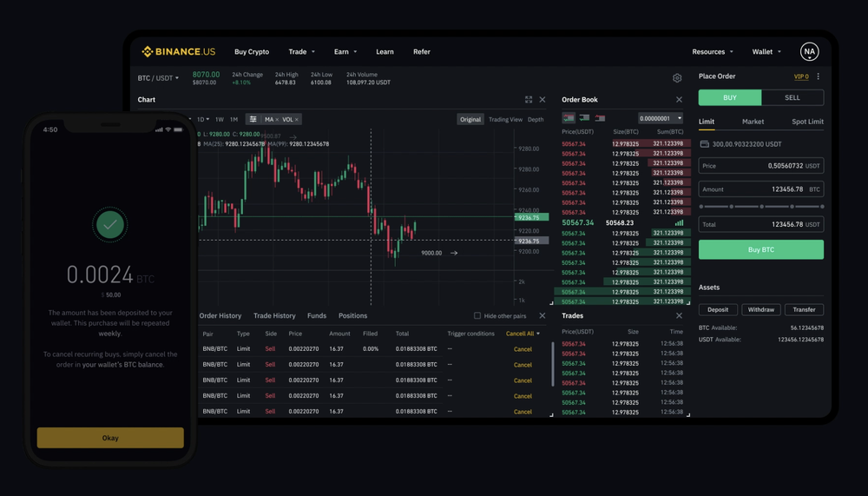Set chart interval to 1W
868x496 pixels.
pyautogui.click(x=220, y=120)
